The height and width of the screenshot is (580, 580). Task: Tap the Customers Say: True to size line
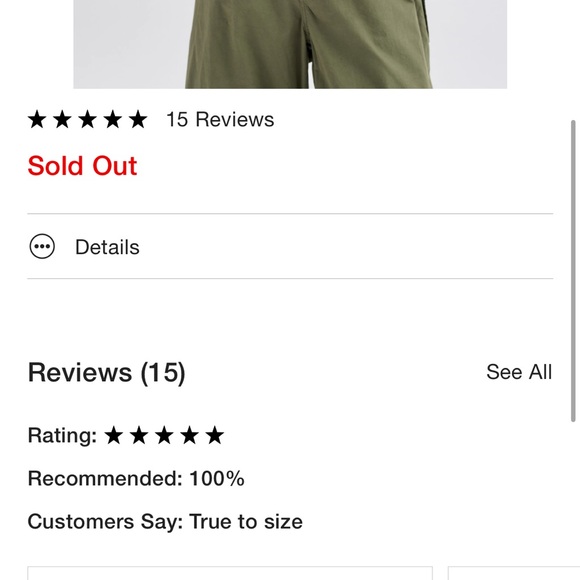tap(165, 522)
